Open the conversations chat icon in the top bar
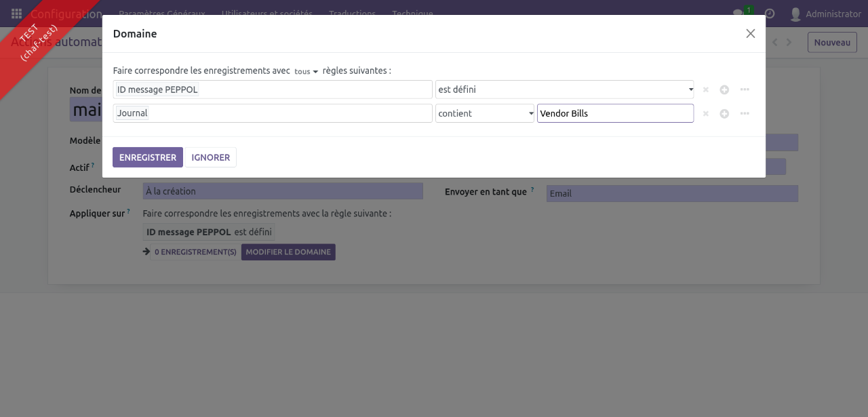 tap(738, 14)
